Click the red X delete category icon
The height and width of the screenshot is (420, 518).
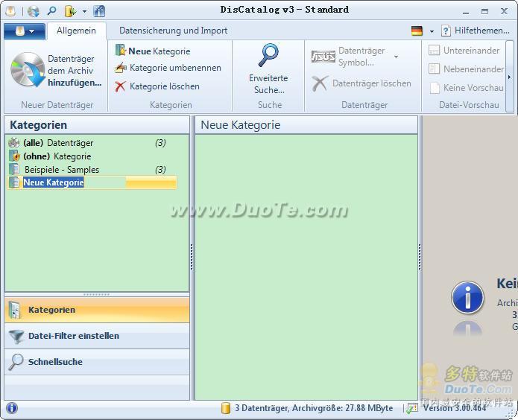tap(120, 86)
